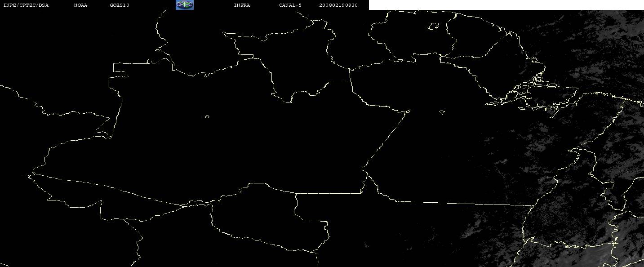644x267 pixels.
Task: Click the 200802190930 timestamp text
Action: point(338,5)
